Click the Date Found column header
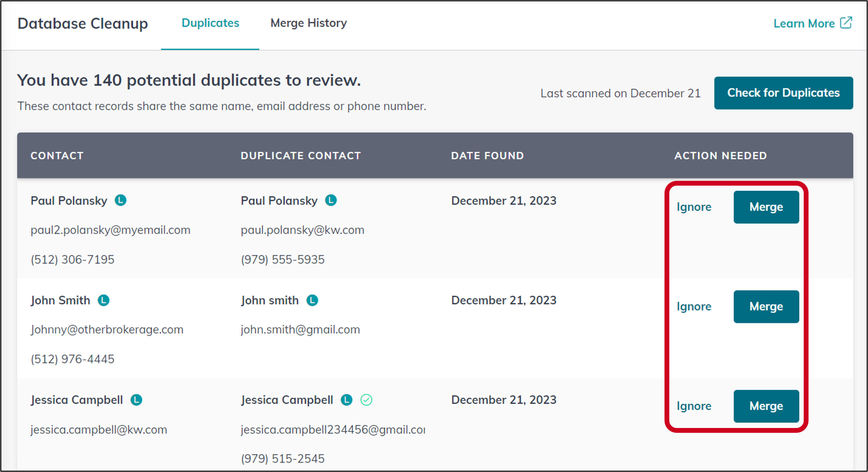This screenshot has height=472, width=868. 487,156
